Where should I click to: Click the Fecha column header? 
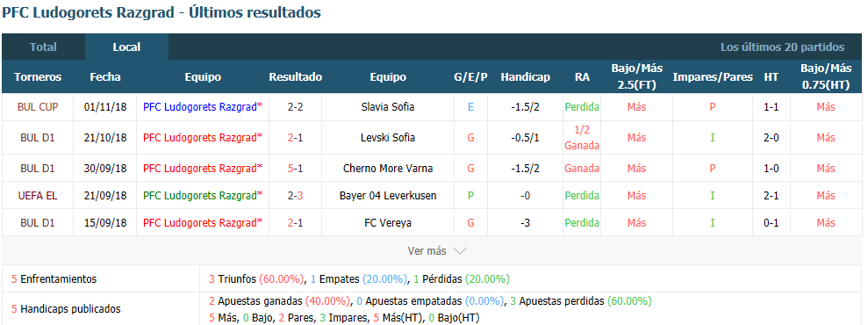point(105,77)
